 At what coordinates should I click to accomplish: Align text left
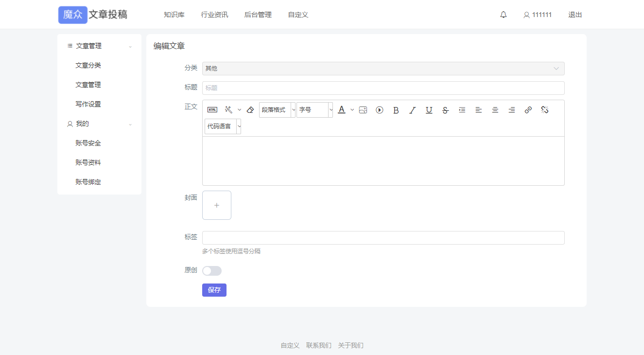click(x=479, y=110)
